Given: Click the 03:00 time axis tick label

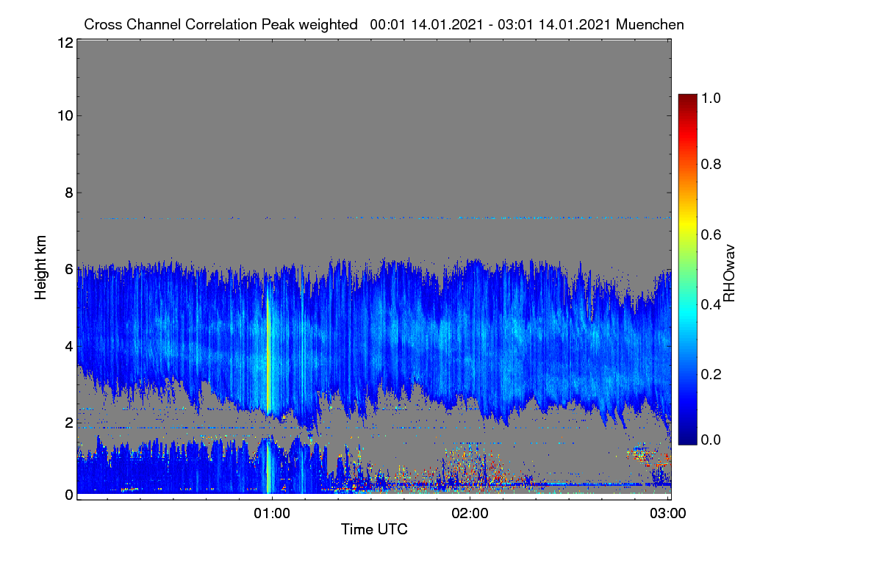Looking at the screenshot, I should [x=668, y=512].
